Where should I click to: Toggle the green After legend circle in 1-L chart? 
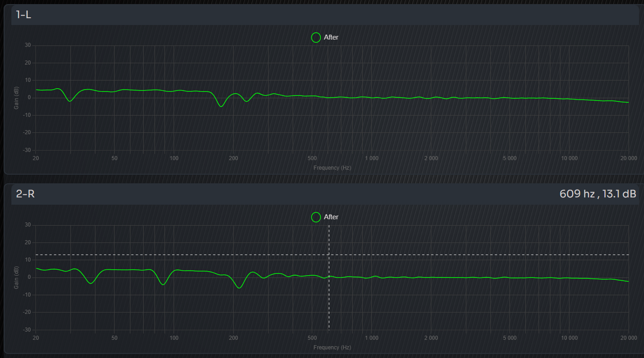[316, 37]
